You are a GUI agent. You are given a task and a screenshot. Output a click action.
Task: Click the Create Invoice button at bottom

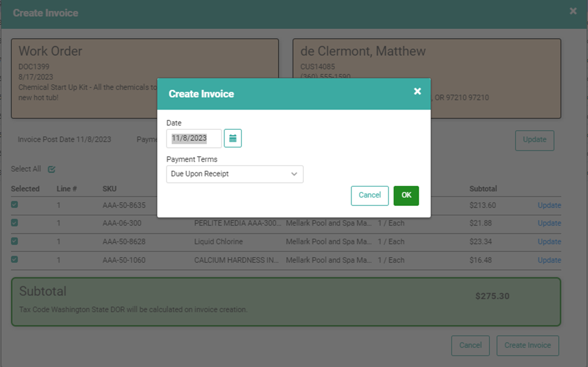[528, 345]
